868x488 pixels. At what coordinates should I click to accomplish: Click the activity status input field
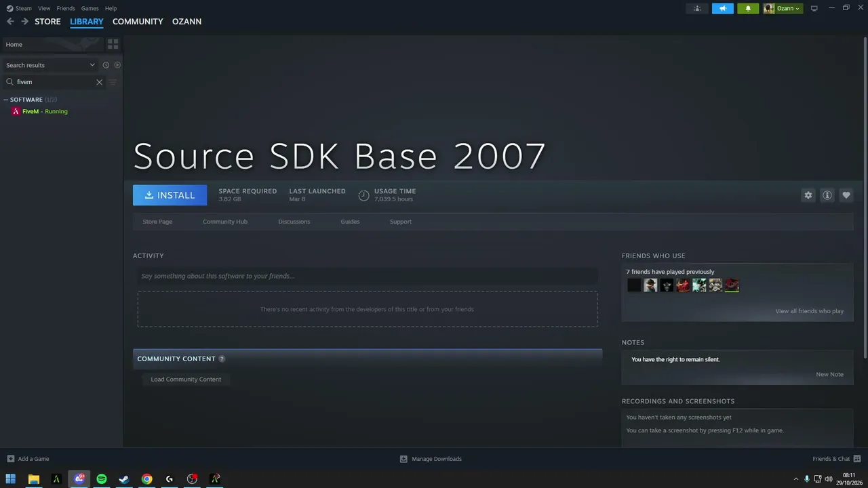coord(368,276)
